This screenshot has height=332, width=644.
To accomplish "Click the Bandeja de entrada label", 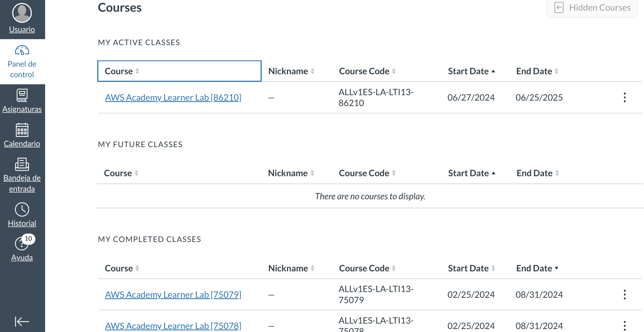I will [x=22, y=183].
